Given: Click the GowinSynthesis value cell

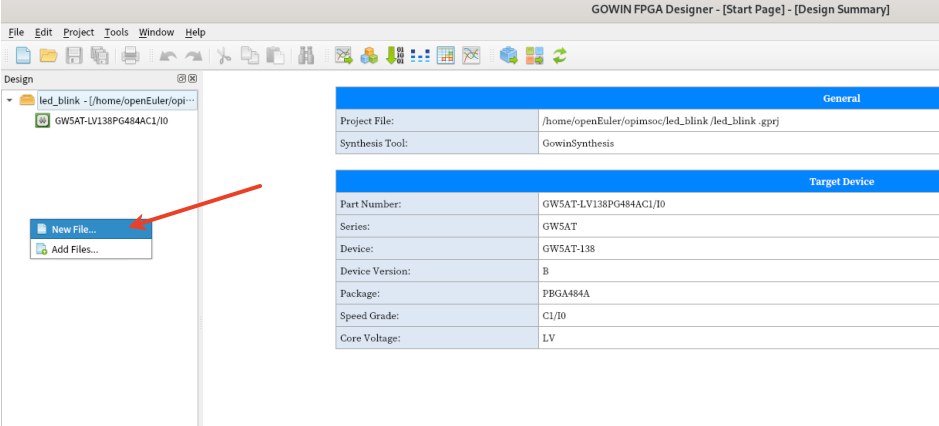Looking at the screenshot, I should 738,143.
